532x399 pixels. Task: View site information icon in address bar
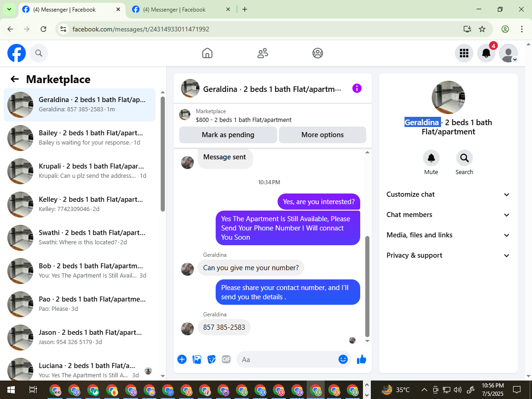pos(63,29)
